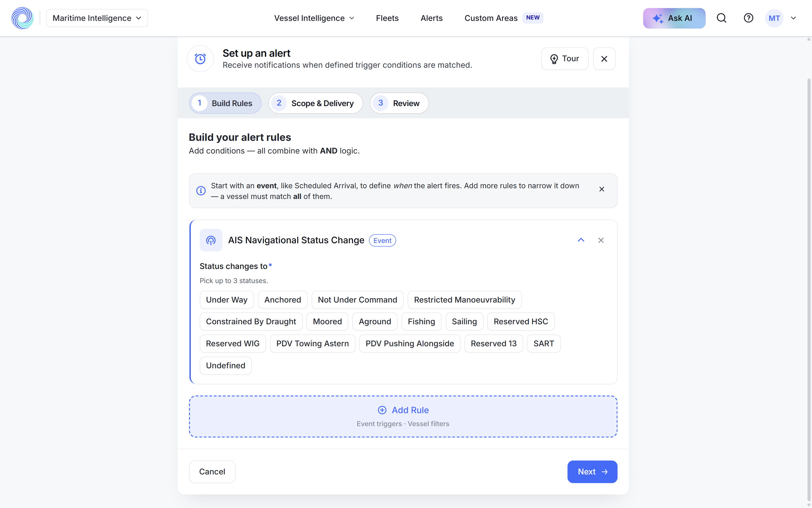Image resolution: width=812 pixels, height=508 pixels.
Task: Select the Moored status
Action: pyautogui.click(x=327, y=321)
